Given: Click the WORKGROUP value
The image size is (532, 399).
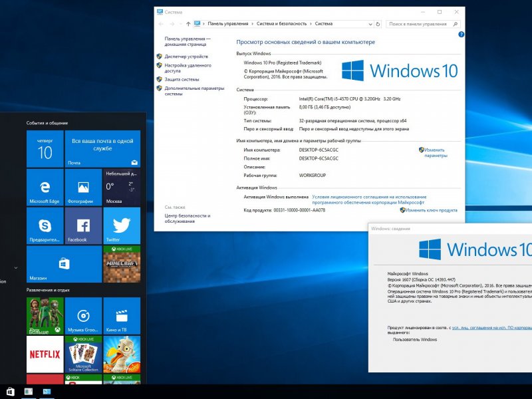Looking at the screenshot, I should (312, 175).
